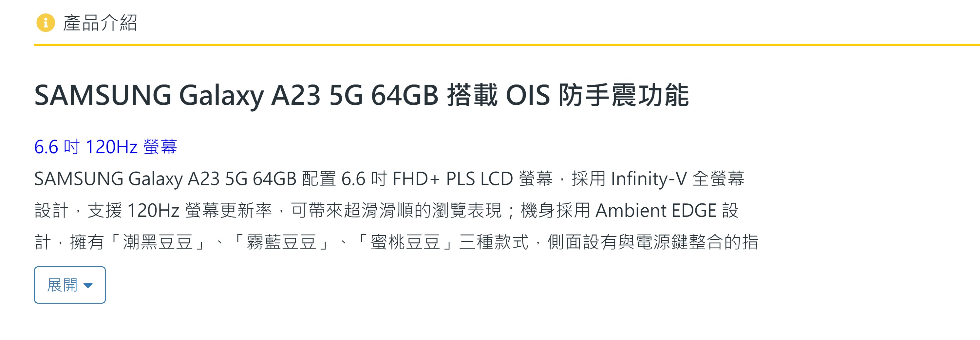
Task: Click the 螢幕更新率 phrase in the paragraph
Action: pos(229,210)
